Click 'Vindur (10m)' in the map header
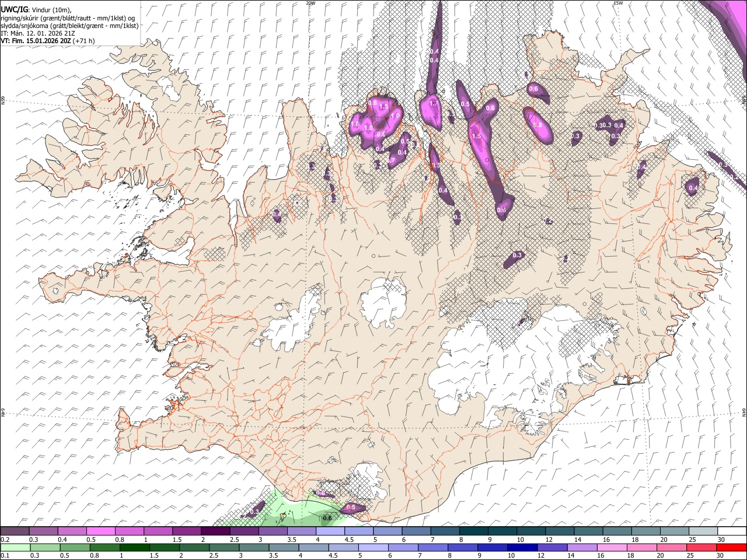Viewport: 747px width, 560px height. 52,10
